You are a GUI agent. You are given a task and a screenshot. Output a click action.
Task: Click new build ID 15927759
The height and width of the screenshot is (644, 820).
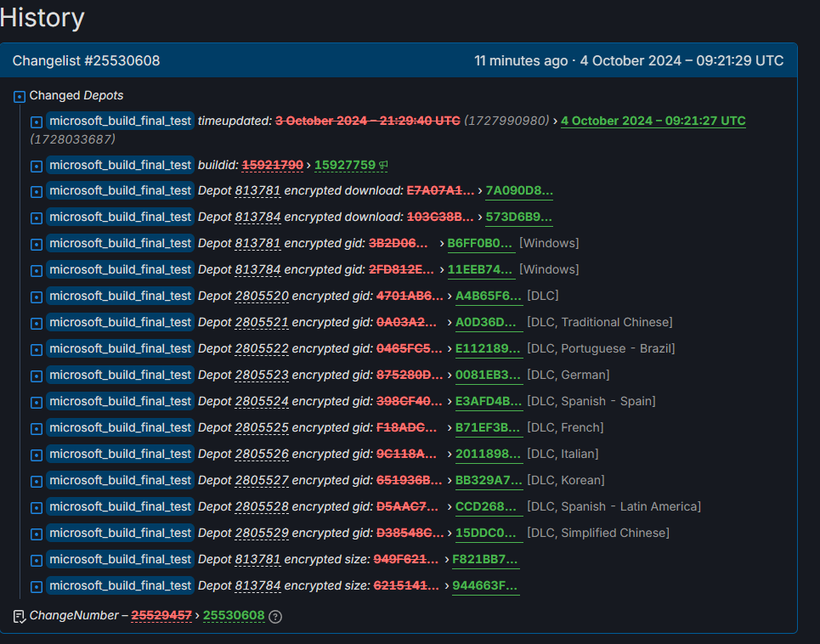point(344,165)
